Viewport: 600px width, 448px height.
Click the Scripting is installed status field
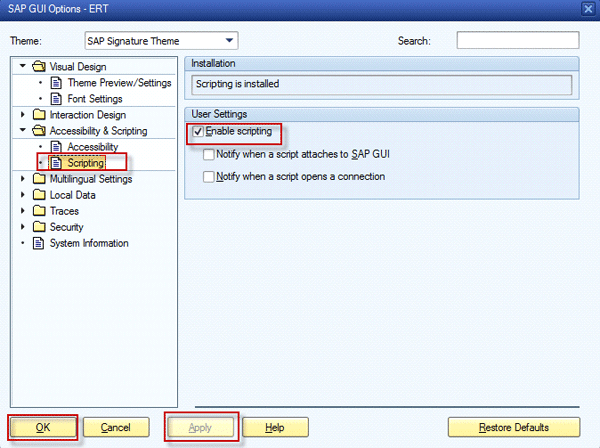coord(382,84)
